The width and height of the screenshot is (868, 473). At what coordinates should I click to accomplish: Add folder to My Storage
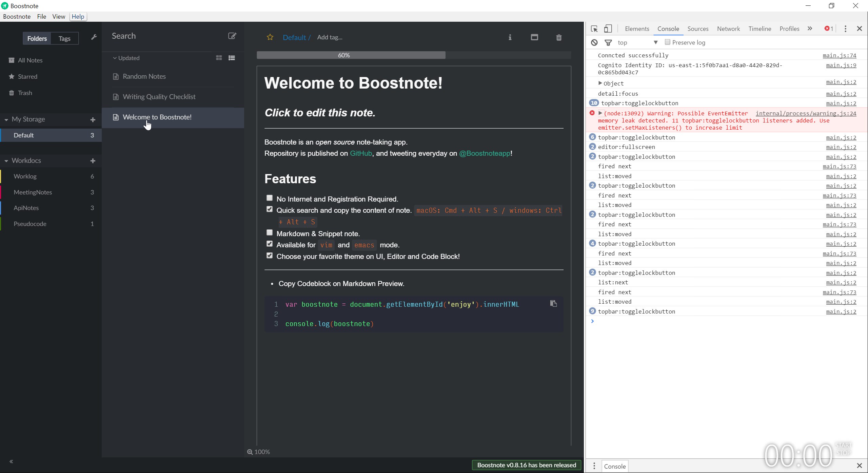93,120
